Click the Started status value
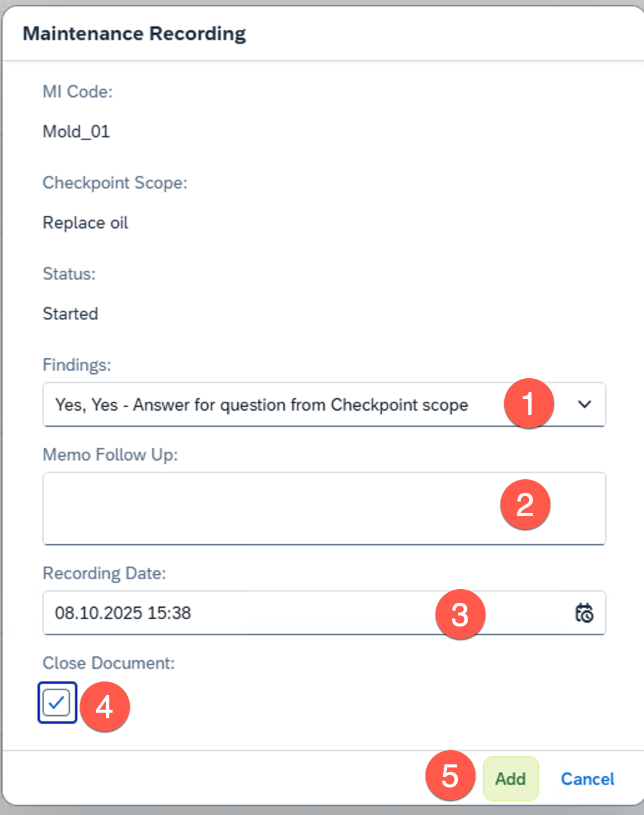 [71, 313]
